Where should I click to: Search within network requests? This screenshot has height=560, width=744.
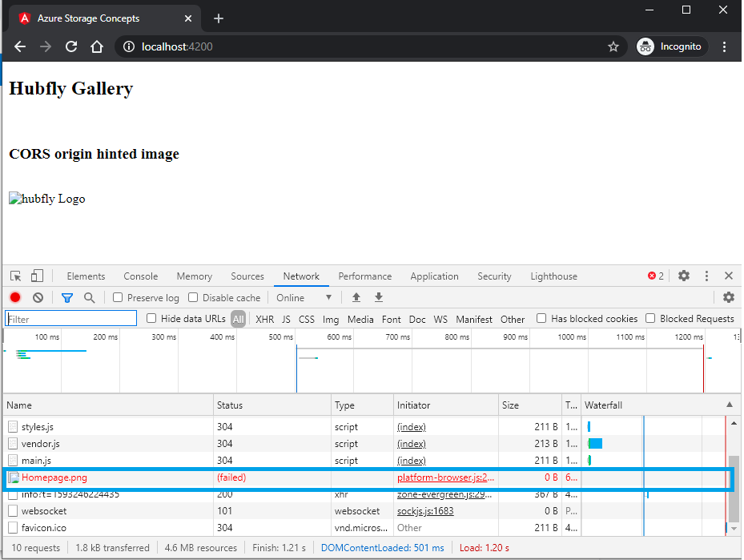[88, 297]
